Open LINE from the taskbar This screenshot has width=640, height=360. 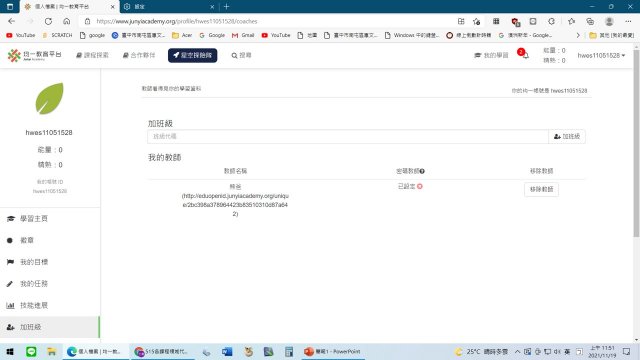coord(31,351)
